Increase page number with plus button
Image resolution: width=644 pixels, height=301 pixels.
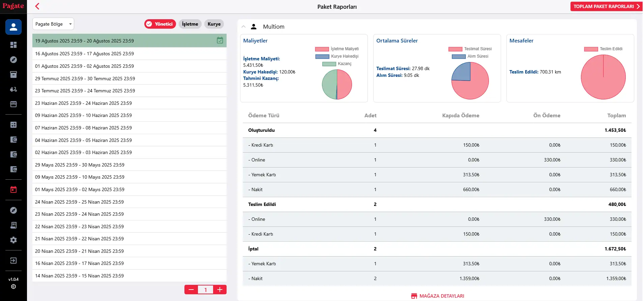click(x=220, y=290)
